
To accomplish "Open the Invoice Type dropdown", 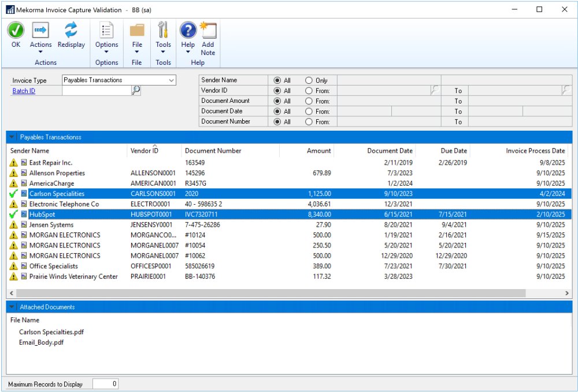I will click(171, 80).
